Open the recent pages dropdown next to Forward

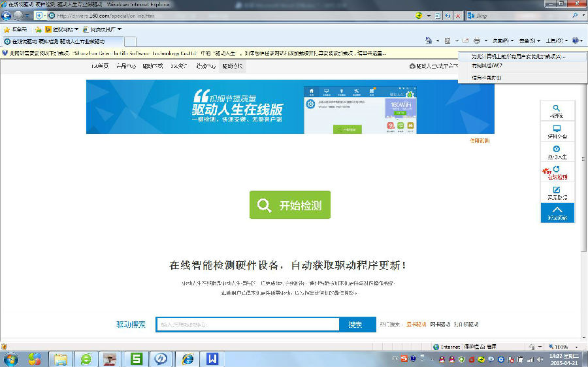click(27, 16)
